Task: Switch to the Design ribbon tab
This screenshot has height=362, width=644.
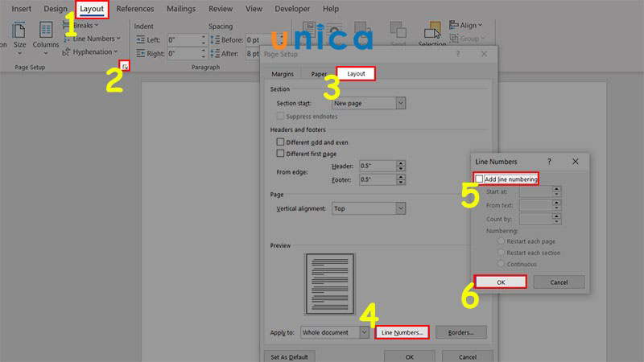Action: (x=55, y=9)
